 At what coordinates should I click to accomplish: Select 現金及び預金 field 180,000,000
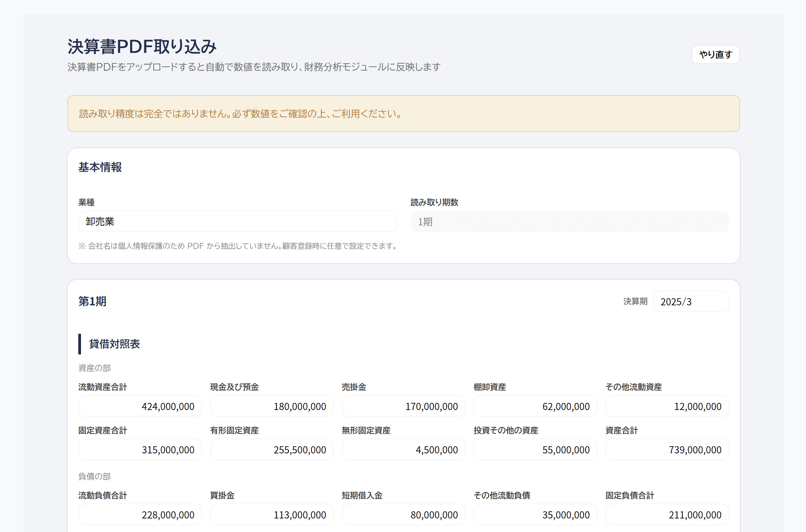[271, 406]
